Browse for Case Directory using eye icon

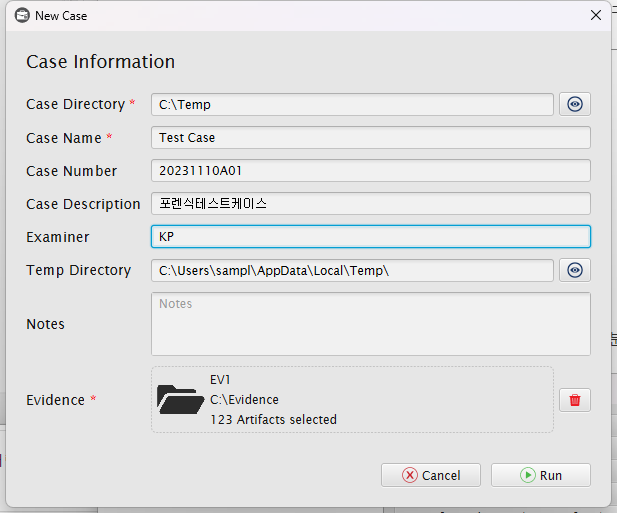tap(575, 104)
